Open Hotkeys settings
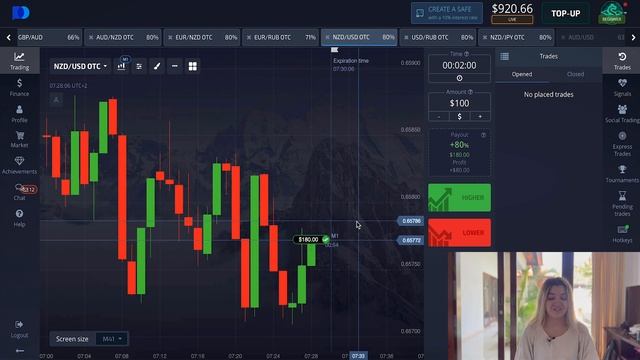The height and width of the screenshot is (360, 640). pos(622,234)
